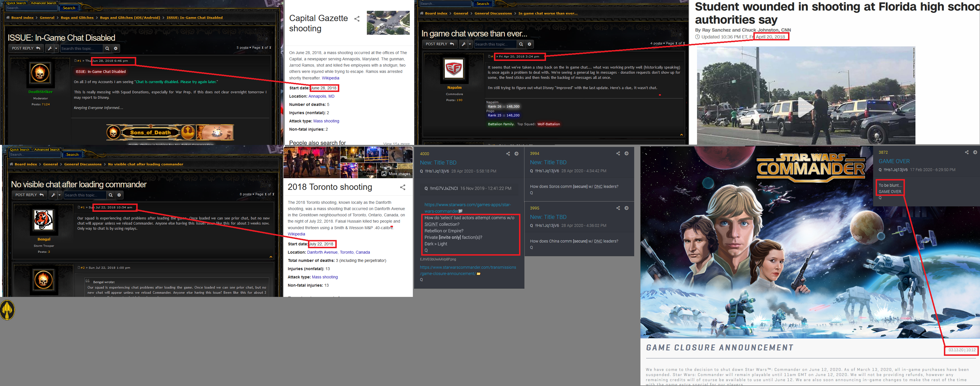The image size is (980, 386).
Task: Click home icon before top-left Board index
Action: 8,18
